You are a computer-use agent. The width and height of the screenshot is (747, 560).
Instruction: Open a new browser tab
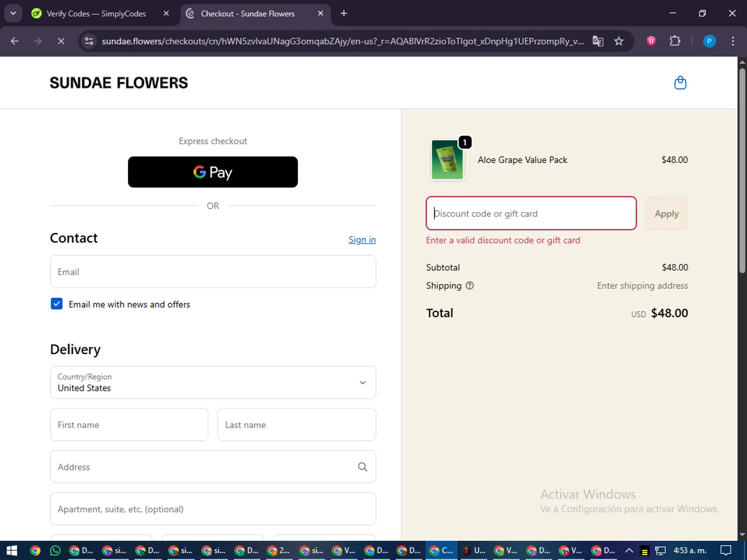coord(344,13)
